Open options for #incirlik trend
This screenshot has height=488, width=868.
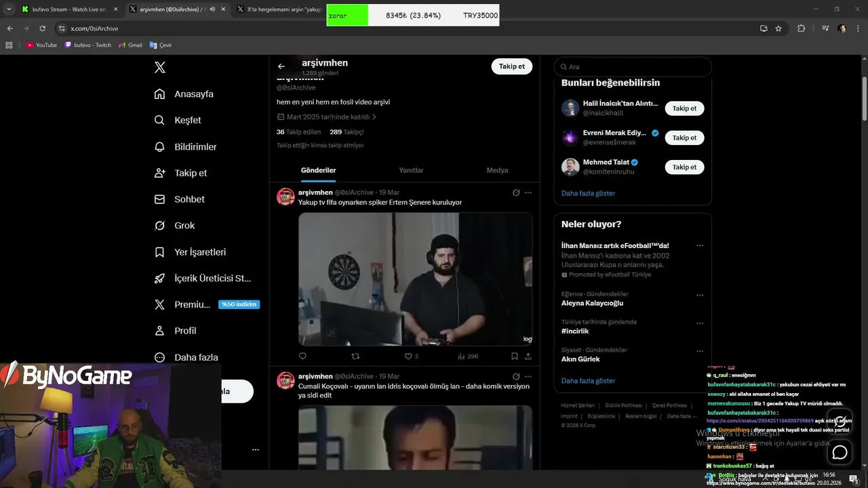coord(700,323)
